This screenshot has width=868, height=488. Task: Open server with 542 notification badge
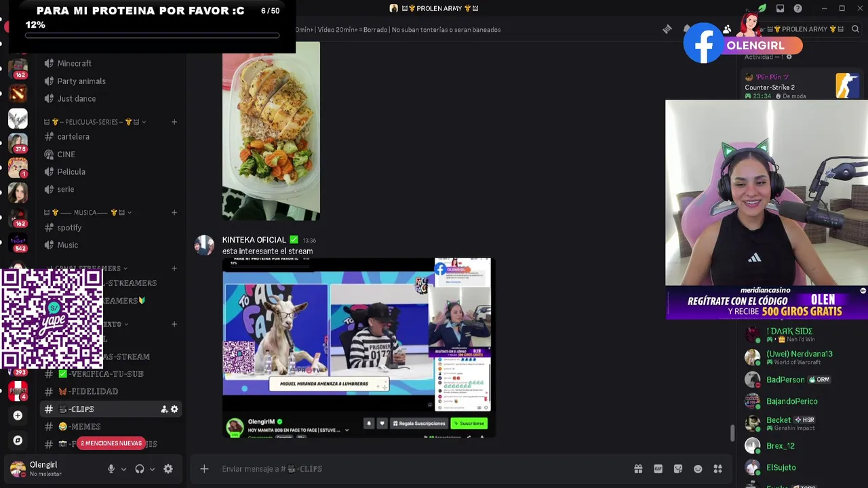(x=18, y=242)
